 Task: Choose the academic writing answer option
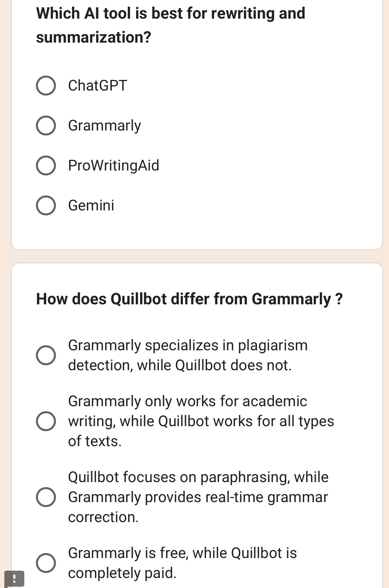point(47,421)
